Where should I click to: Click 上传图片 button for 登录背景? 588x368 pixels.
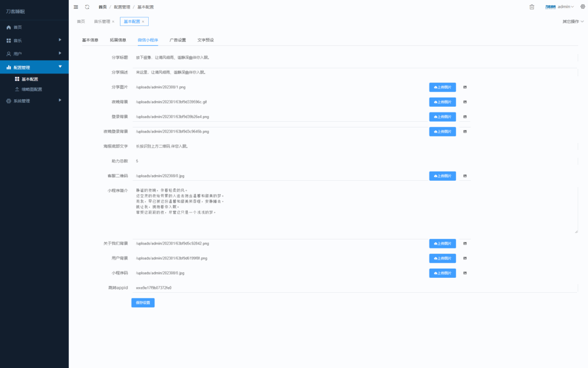click(442, 117)
